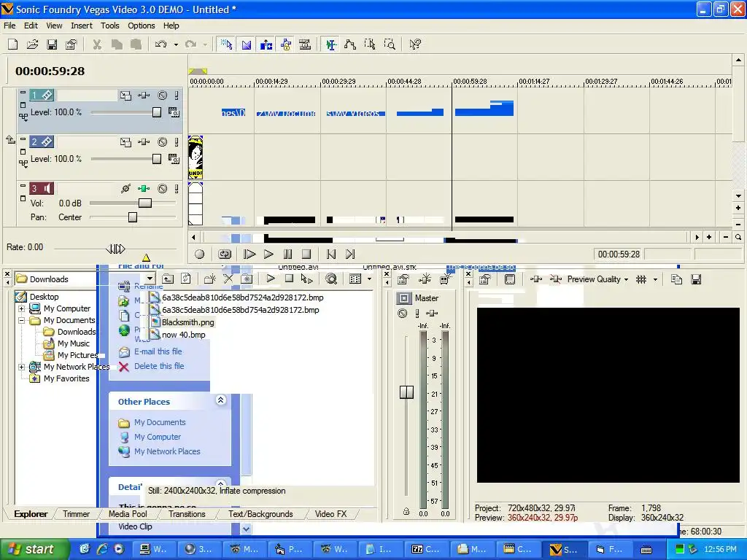Open video preview properties icon
Image resolution: width=747 pixels, height=560 pixels.
(485, 279)
